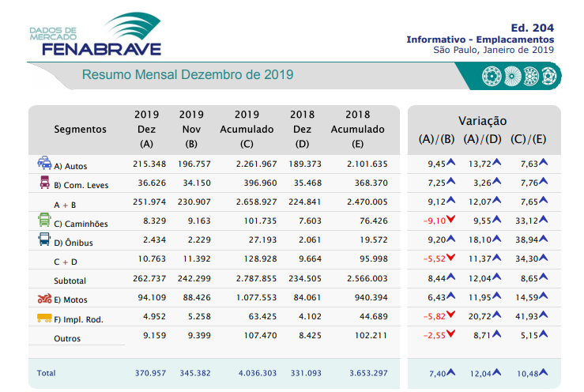Click the Subtotal row label
Viewport: 584px width, 392px height.
point(70,281)
